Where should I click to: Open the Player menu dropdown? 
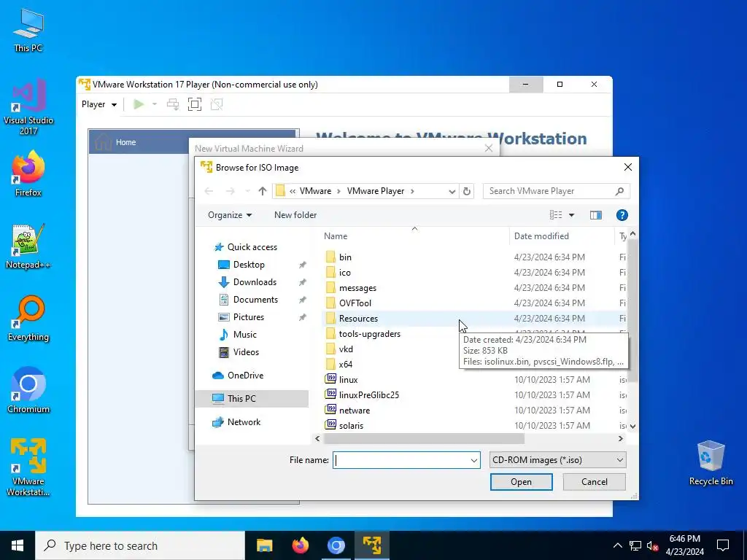tap(99, 104)
